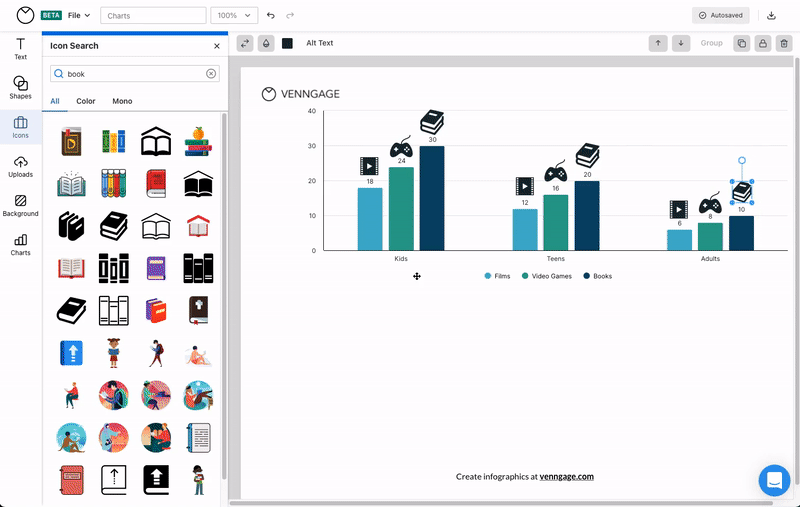This screenshot has width=800, height=507.
Task: Click the canvas horizontal scrollbar
Action: pyautogui.click(x=501, y=503)
